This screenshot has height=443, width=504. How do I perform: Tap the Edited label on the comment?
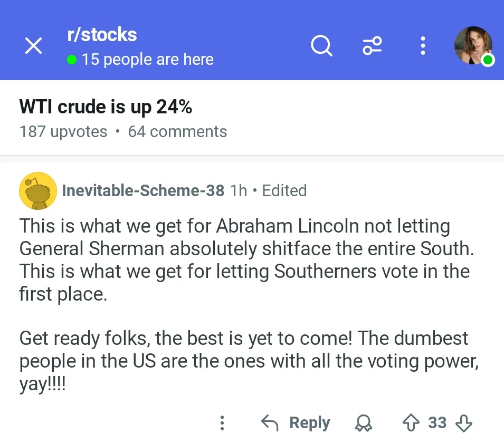click(284, 190)
